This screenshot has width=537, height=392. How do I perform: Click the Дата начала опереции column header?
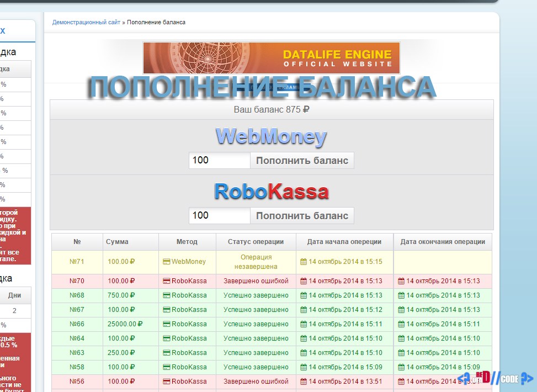(344, 242)
